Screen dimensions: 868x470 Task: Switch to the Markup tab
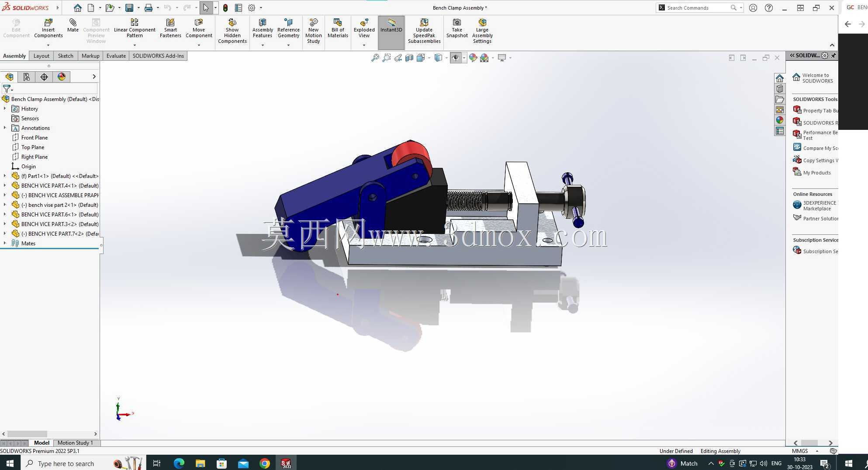[90, 56]
